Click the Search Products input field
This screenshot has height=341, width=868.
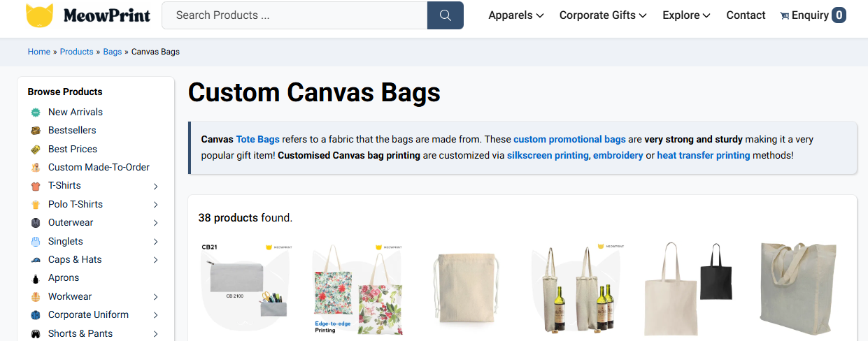point(294,15)
